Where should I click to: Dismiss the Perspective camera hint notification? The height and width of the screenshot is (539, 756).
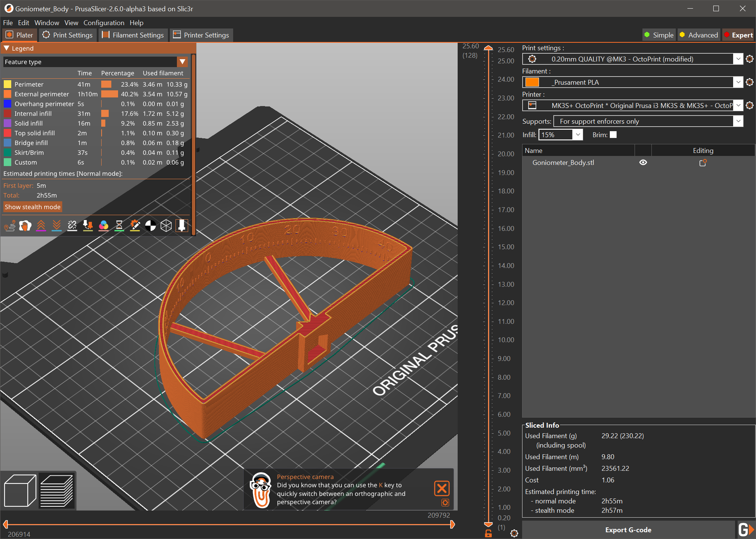click(x=442, y=488)
